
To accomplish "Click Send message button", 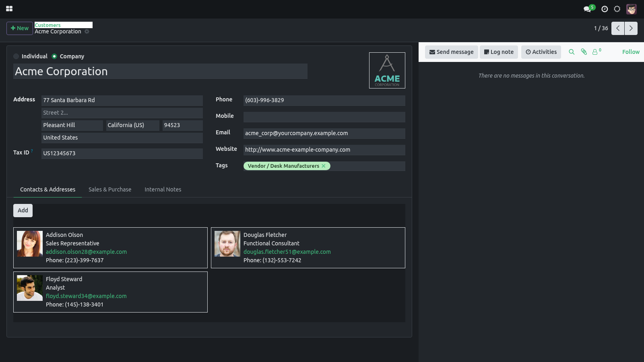I will tap(452, 52).
